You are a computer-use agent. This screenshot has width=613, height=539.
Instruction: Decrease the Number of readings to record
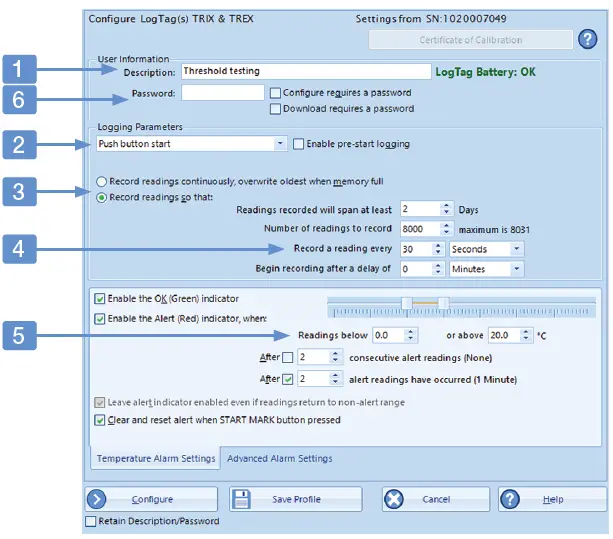(446, 232)
